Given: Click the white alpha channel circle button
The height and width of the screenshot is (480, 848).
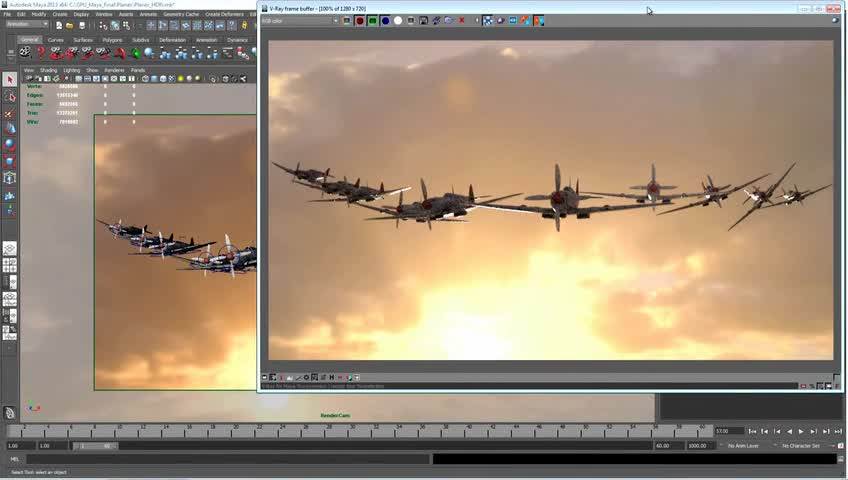Looking at the screenshot, I should pos(398,21).
